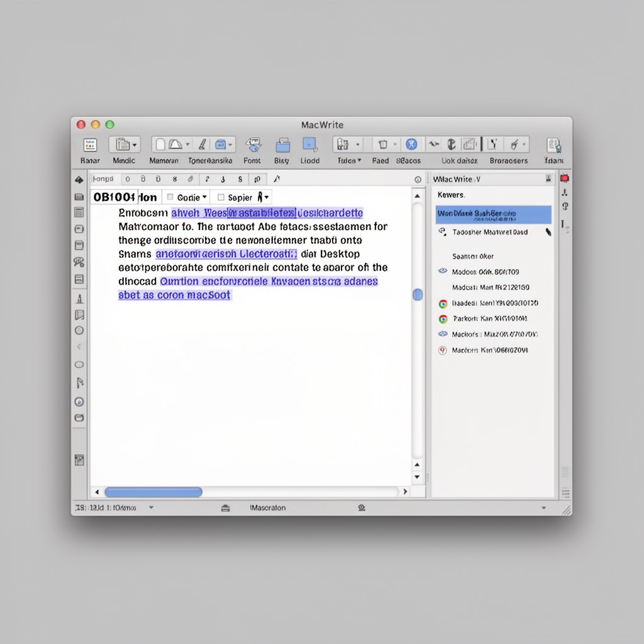Click the Fonpd field in the ruler bar
Screen dimensions: 644x644
[x=106, y=179]
